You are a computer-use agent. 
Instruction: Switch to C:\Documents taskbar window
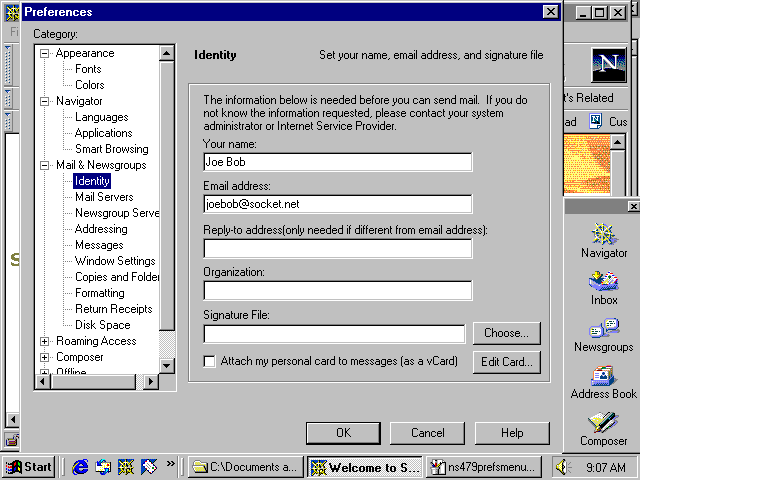point(247,467)
